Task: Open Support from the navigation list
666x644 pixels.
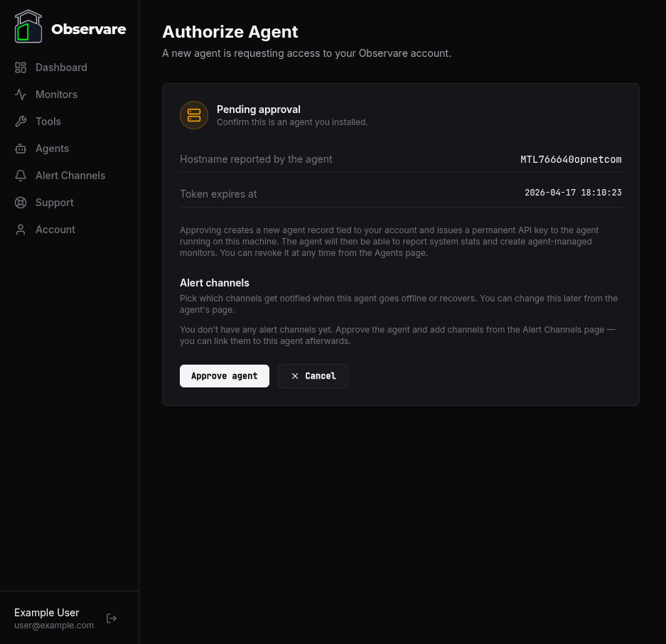Action: [x=54, y=203]
